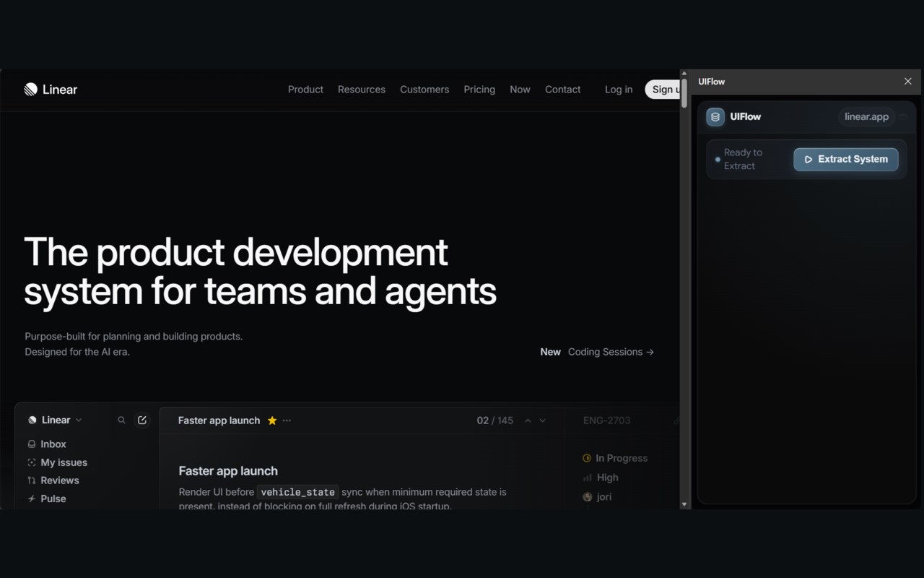Click the Sign up button
Image resolution: width=924 pixels, height=578 pixels.
tap(663, 90)
